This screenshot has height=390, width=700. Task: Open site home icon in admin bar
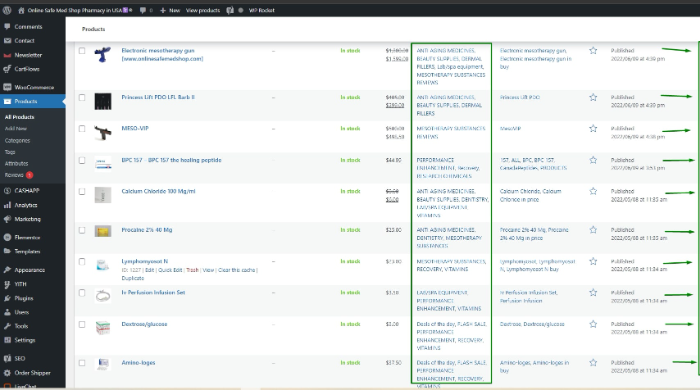tap(21, 10)
